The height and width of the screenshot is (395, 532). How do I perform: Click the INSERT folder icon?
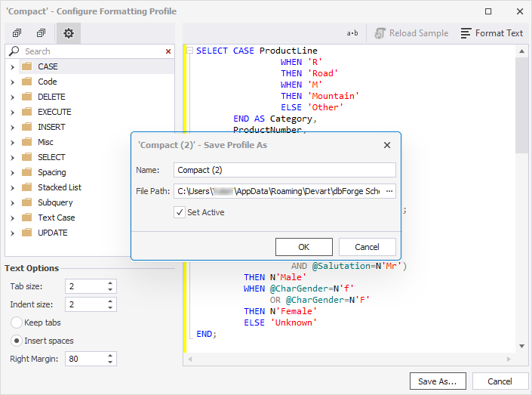pyautogui.click(x=27, y=127)
